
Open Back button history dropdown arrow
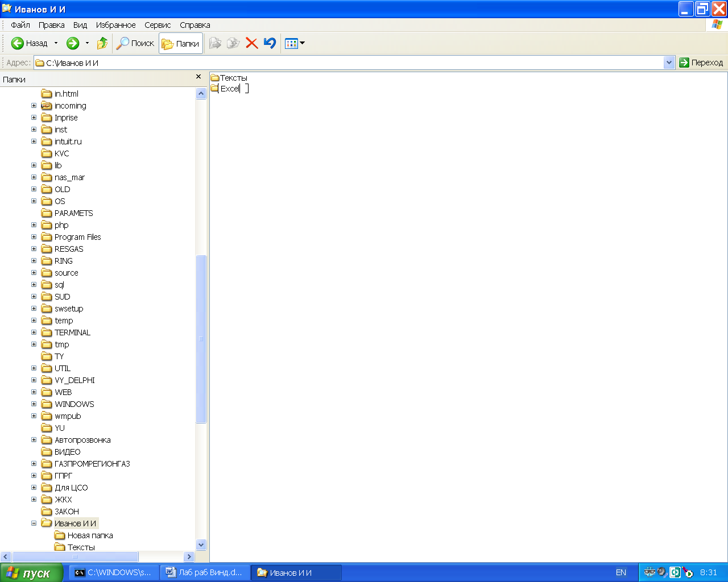(x=56, y=43)
